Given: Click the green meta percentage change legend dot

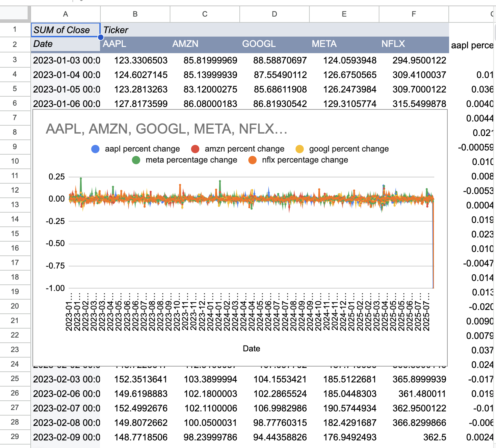Looking at the screenshot, I should 136,160.
